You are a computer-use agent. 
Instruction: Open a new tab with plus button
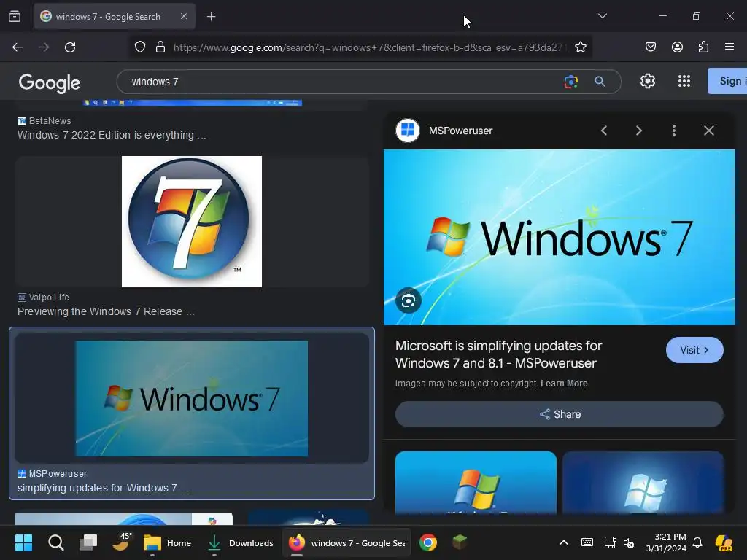(211, 17)
